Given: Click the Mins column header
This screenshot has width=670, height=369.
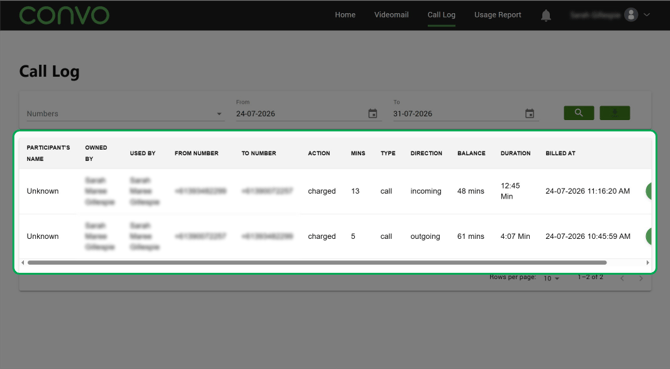Looking at the screenshot, I should click(x=358, y=153).
